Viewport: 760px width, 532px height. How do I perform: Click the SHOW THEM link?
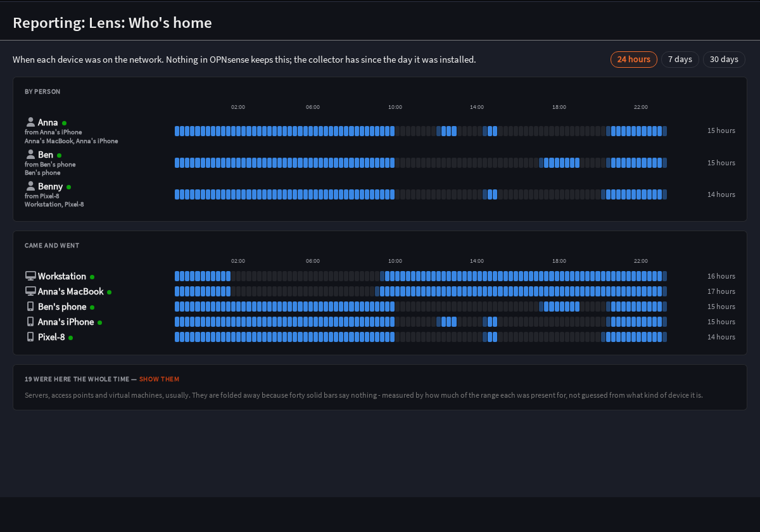(x=159, y=379)
